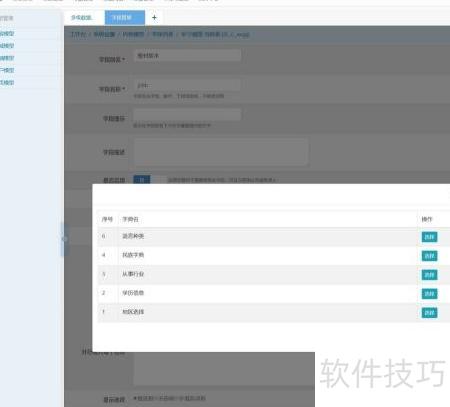Image resolution: width=450 pixels, height=407 pixels.
Task: Open a new tab with the plus icon
Action: coord(154,18)
